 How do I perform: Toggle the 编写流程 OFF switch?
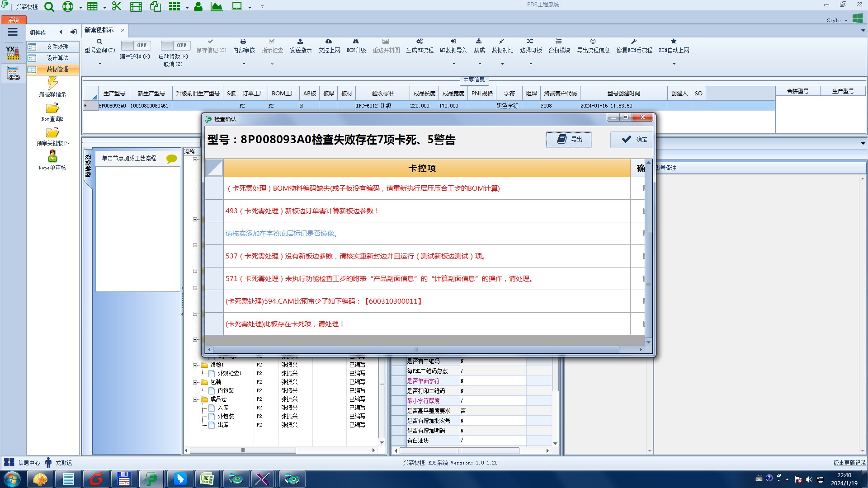pyautogui.click(x=135, y=46)
